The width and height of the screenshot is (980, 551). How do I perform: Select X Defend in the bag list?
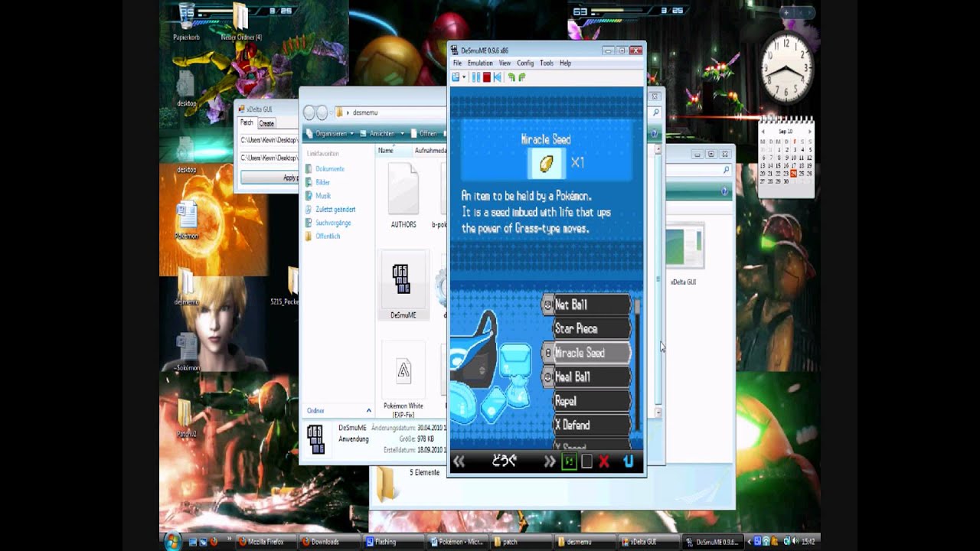(591, 425)
